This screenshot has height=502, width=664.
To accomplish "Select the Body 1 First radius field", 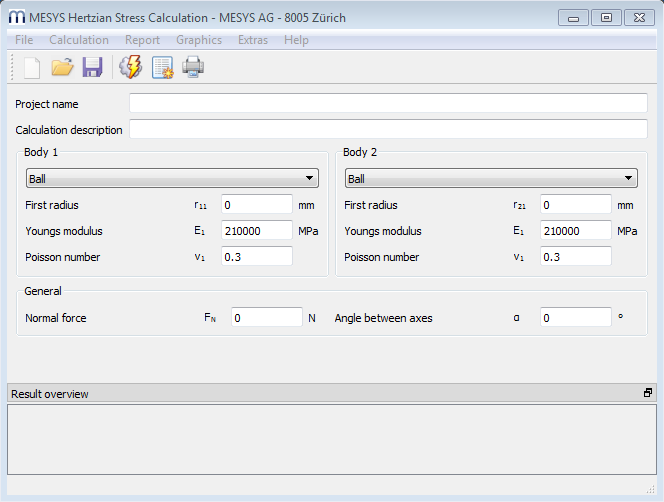I will [x=256, y=205].
